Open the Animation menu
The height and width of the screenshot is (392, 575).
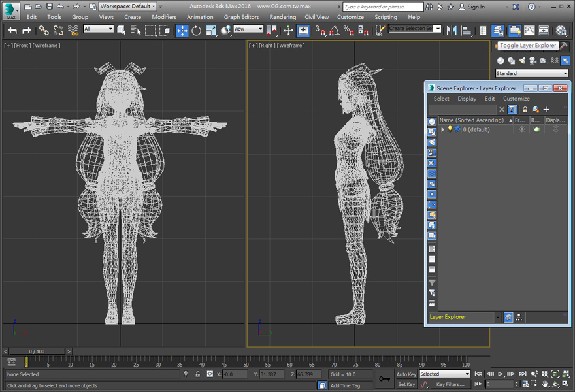click(x=200, y=17)
